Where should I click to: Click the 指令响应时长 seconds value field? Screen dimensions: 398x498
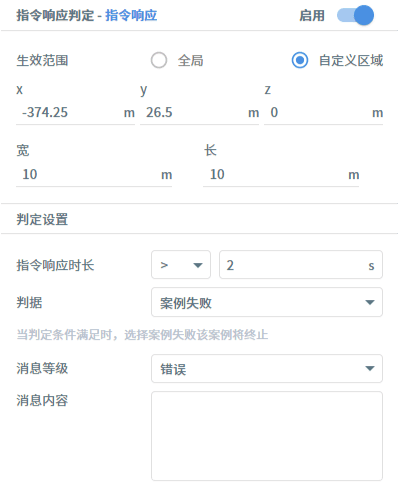point(301,265)
